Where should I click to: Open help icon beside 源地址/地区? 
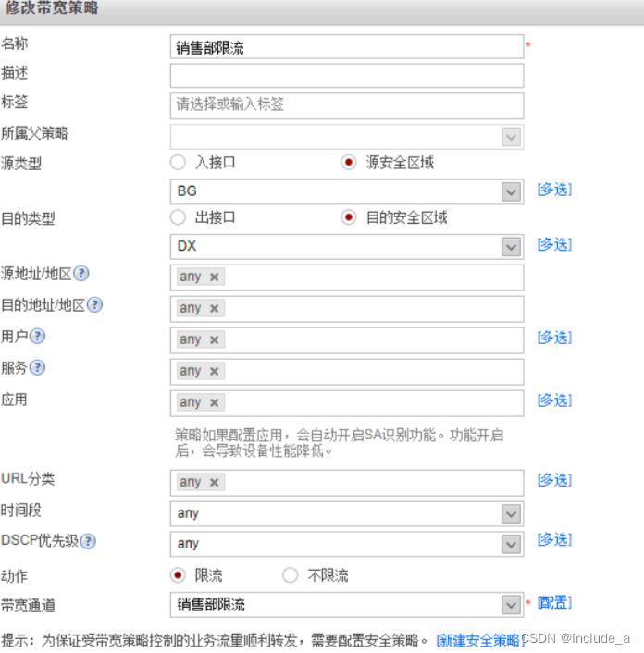[x=81, y=274]
